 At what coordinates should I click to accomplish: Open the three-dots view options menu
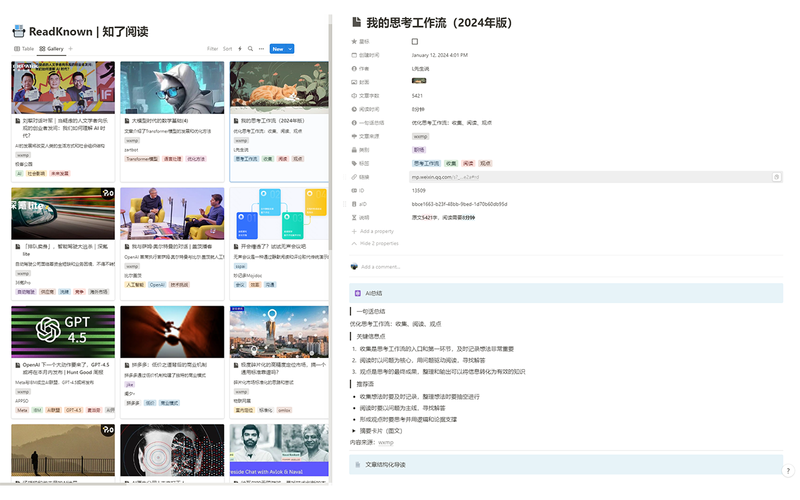click(x=261, y=49)
